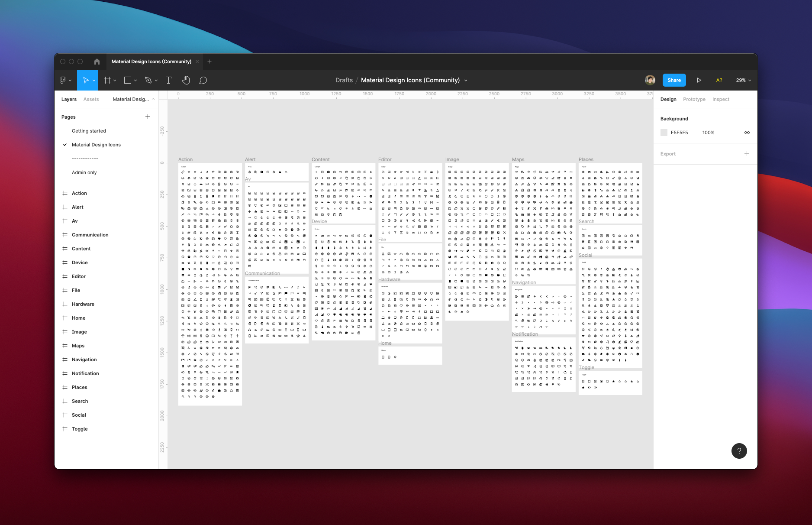
Task: Open Drafts from the breadcrumb
Action: point(343,80)
